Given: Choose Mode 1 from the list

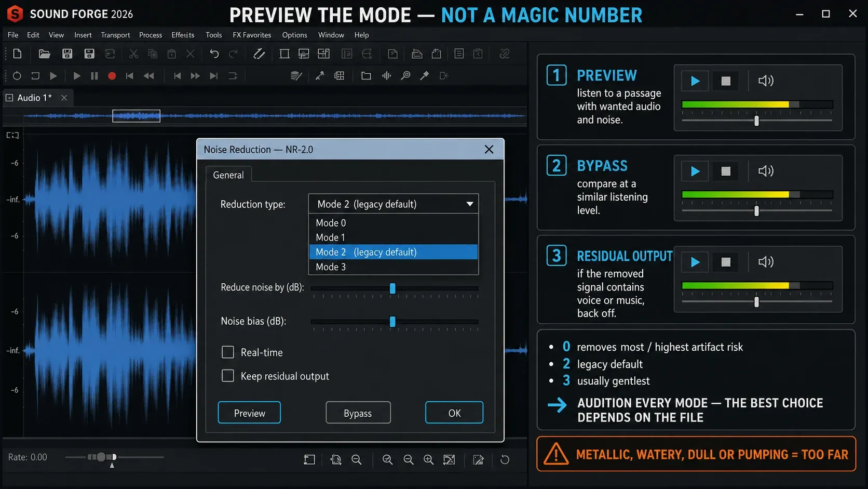Looking at the screenshot, I should click(394, 237).
